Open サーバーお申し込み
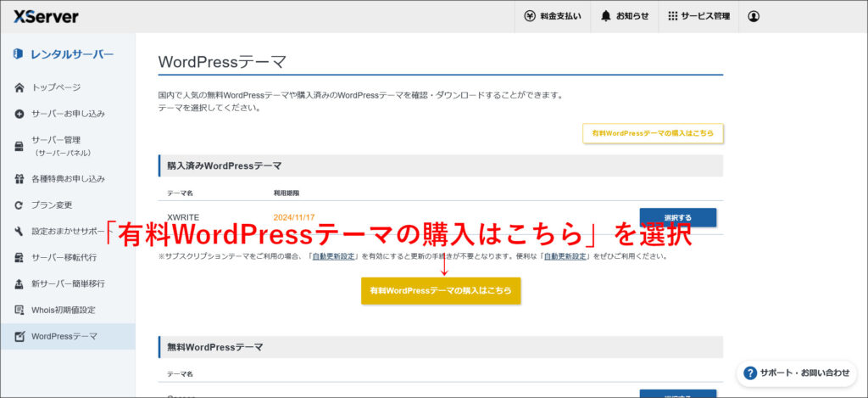Screen dimensions: 868x398 (x=68, y=114)
